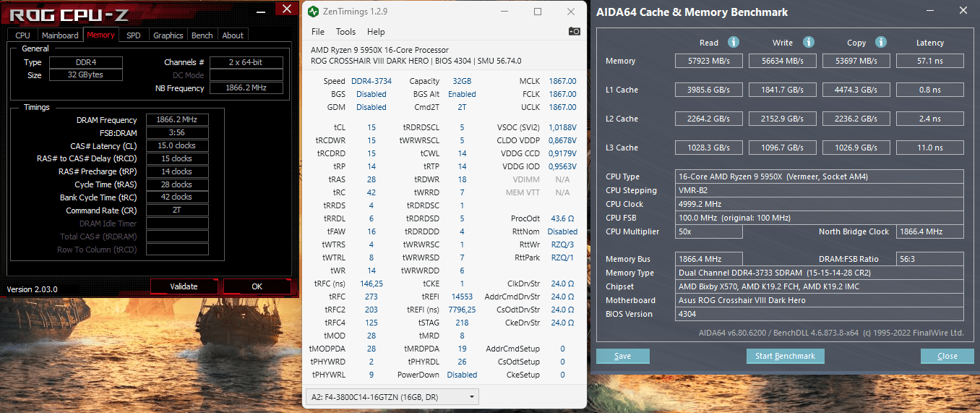Click the Cmd2T 2T value
Image resolution: width=980 pixels, height=413 pixels.
click(x=463, y=107)
